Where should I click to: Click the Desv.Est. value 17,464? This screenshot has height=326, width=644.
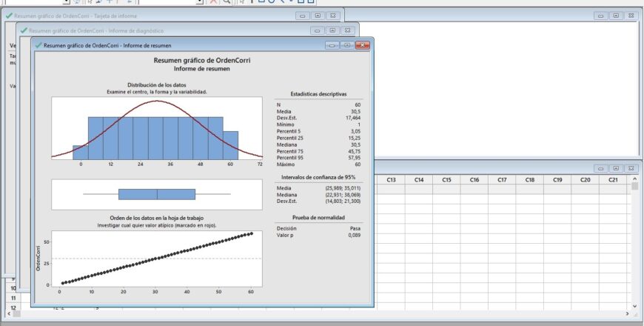pyautogui.click(x=353, y=118)
